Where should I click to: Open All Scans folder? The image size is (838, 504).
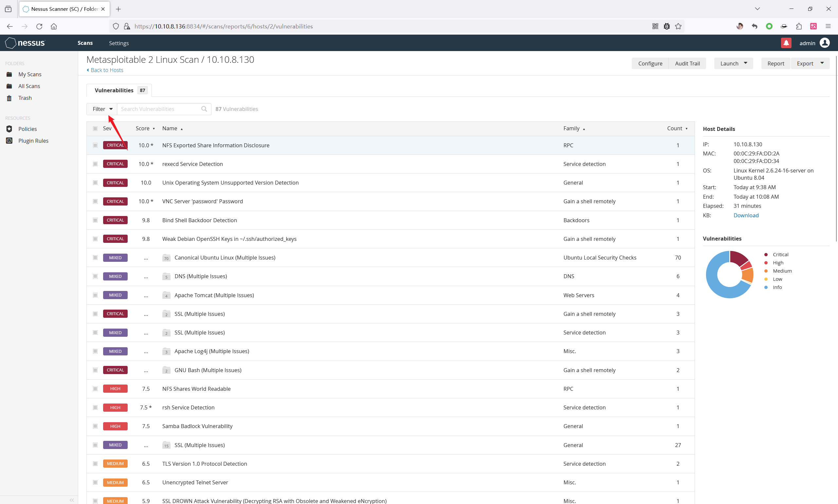click(x=29, y=86)
